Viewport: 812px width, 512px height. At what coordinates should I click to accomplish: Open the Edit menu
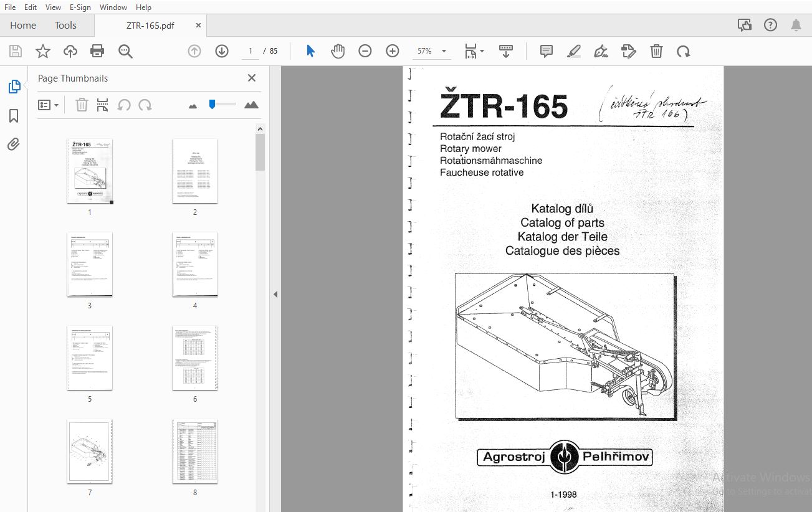(31, 7)
